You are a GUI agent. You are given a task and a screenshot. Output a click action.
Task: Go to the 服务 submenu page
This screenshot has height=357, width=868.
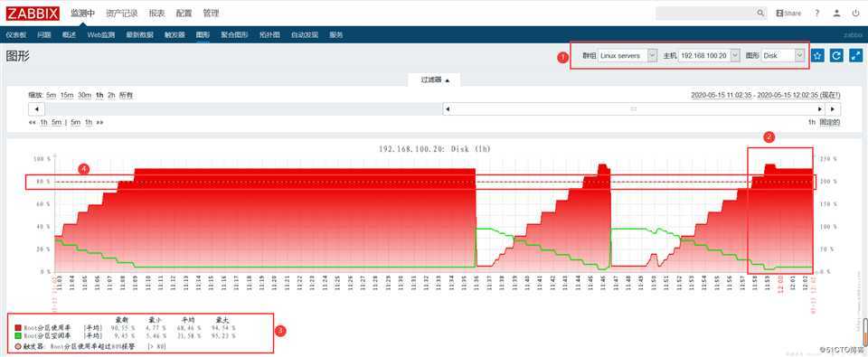click(336, 35)
